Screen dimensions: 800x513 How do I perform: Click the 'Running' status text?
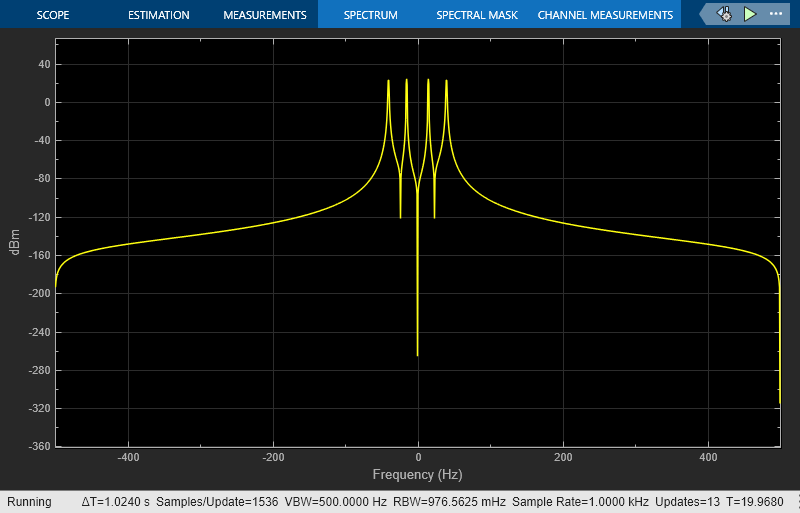click(29, 502)
